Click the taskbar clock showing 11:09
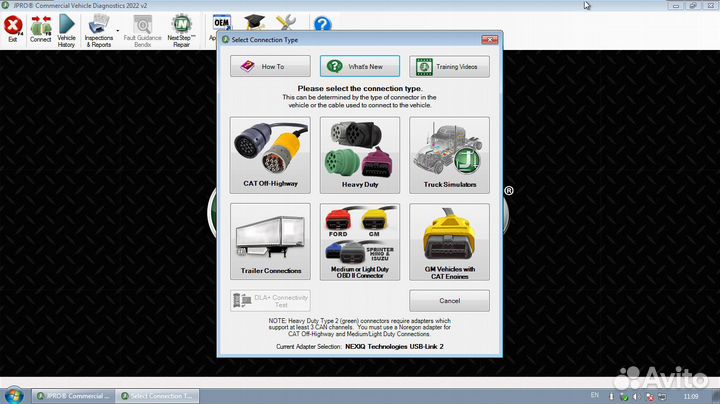 (x=691, y=396)
